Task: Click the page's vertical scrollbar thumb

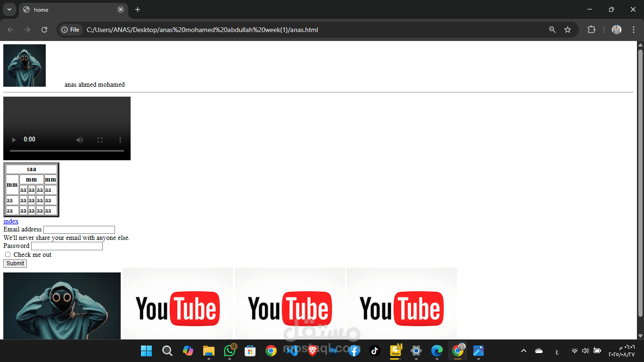Action: point(640,182)
